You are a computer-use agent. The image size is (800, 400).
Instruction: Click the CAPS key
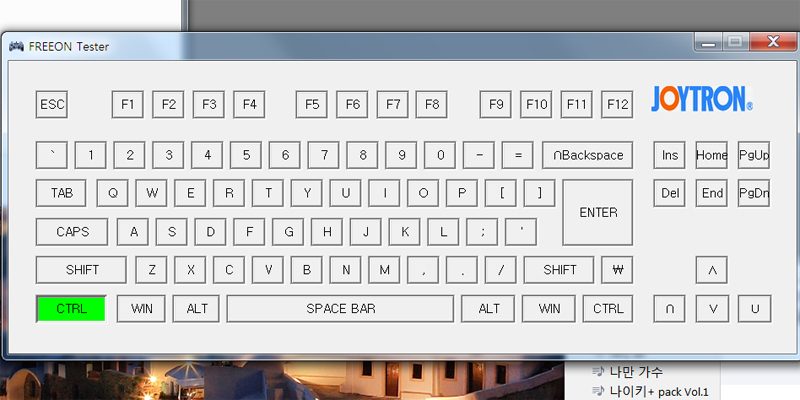[x=72, y=232]
